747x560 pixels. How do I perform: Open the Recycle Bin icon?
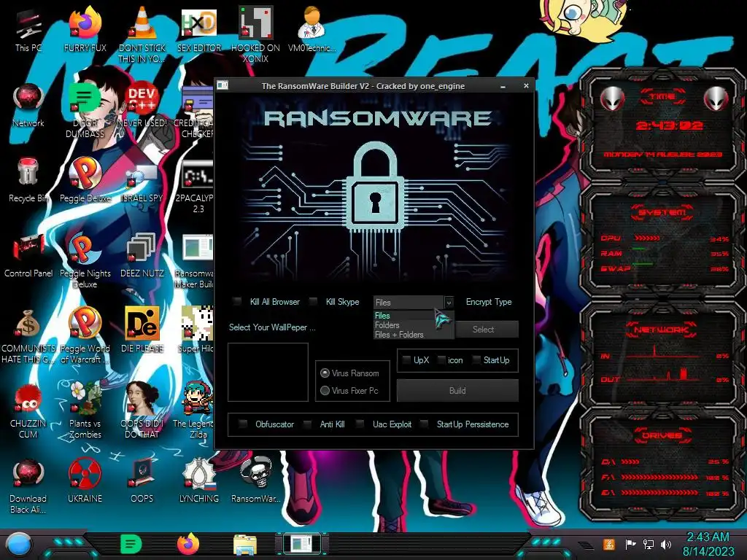tap(28, 180)
